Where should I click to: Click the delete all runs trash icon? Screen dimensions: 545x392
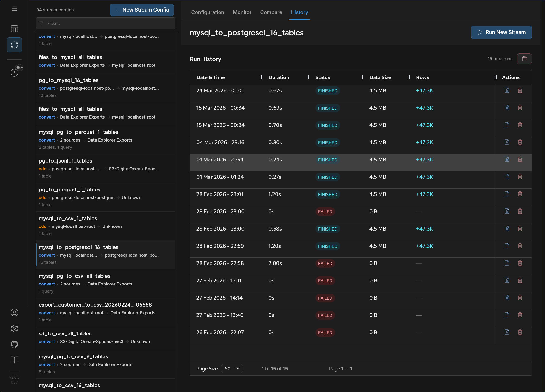coord(524,59)
